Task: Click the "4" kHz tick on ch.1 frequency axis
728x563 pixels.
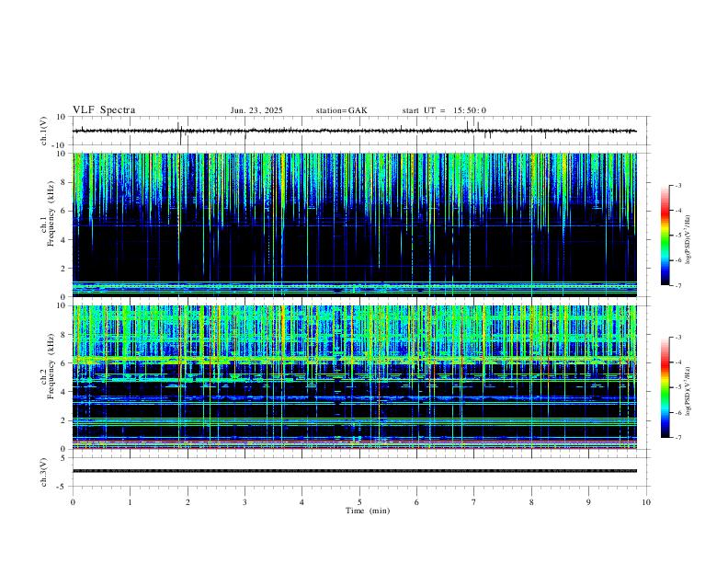Action: click(63, 240)
